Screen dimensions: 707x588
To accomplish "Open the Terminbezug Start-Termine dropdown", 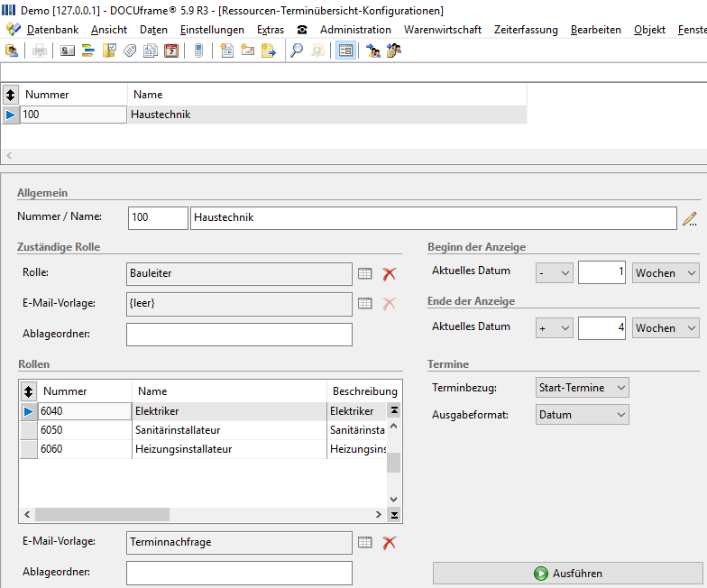I will tap(583, 388).
